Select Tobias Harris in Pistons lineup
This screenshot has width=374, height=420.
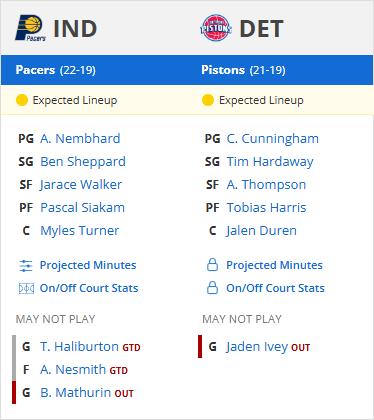click(266, 208)
